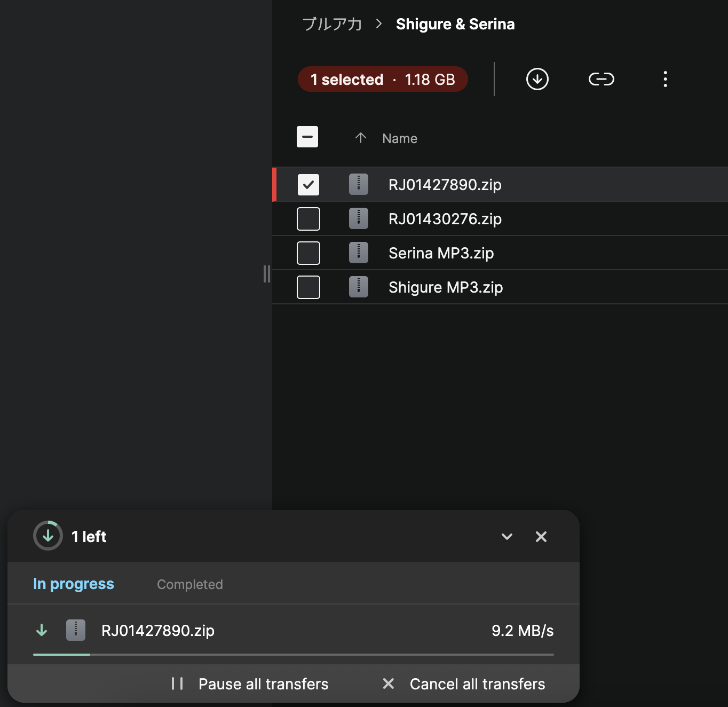Check the Serina MP3.zip checkbox
Screen dimensions: 728x707
[308, 253]
